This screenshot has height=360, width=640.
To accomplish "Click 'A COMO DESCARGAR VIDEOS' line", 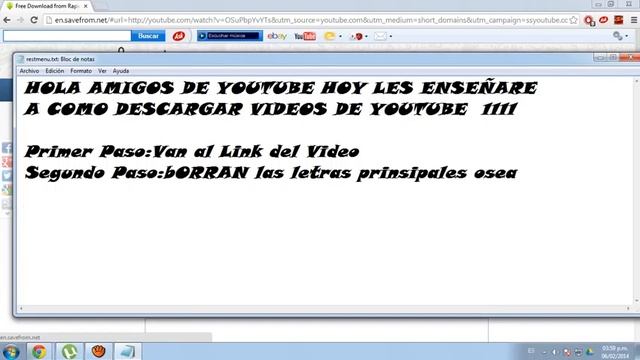I will click(x=271, y=109).
